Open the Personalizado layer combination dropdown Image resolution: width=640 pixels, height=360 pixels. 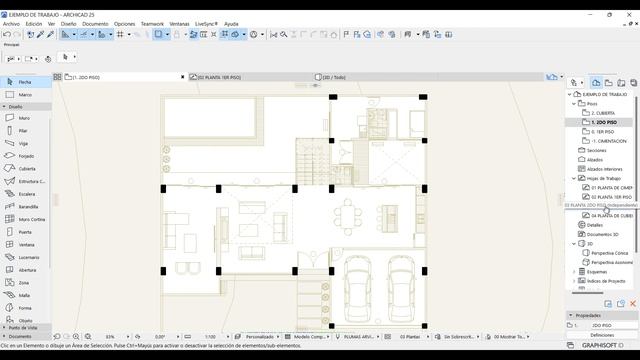coord(278,337)
